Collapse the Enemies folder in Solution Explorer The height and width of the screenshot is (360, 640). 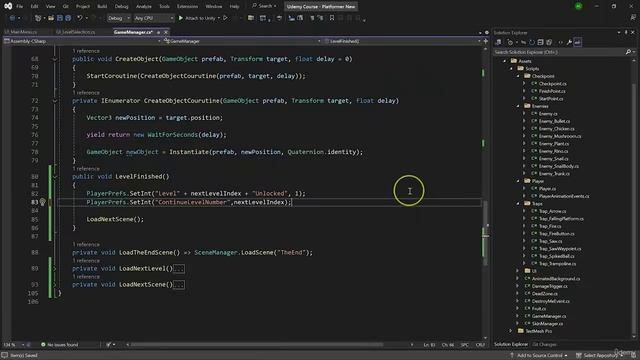coord(518,106)
